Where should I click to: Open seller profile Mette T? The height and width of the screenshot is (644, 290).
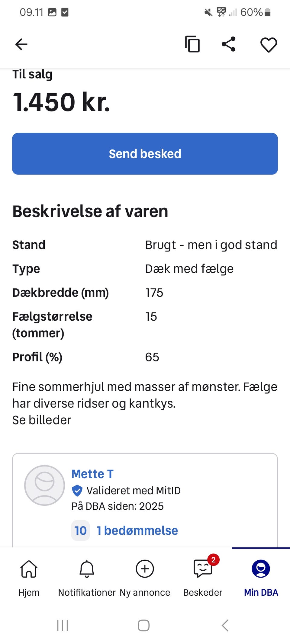(92, 474)
